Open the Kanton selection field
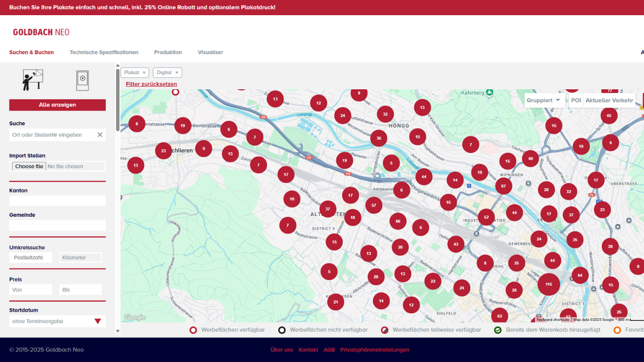This screenshot has height=362, width=644. pos(57,201)
